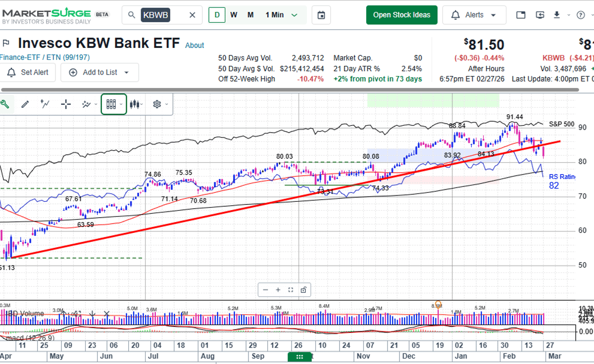Click the calendar icon beside the timeframe selector

(321, 15)
